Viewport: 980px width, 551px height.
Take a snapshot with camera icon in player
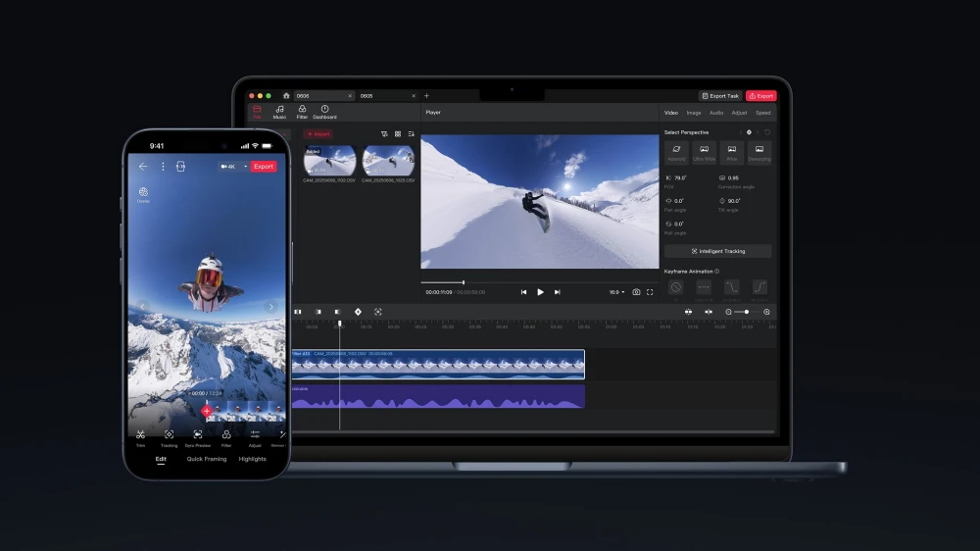[636, 292]
